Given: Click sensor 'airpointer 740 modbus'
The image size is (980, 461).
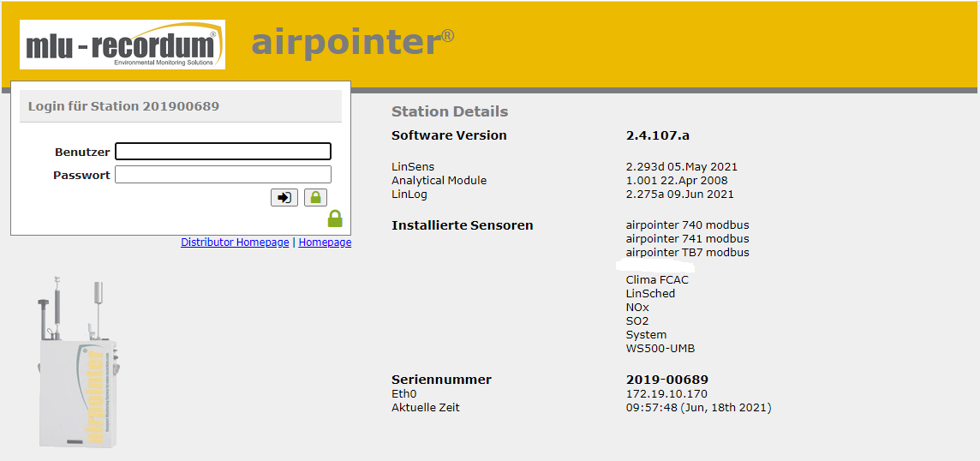Looking at the screenshot, I should coord(688,225).
